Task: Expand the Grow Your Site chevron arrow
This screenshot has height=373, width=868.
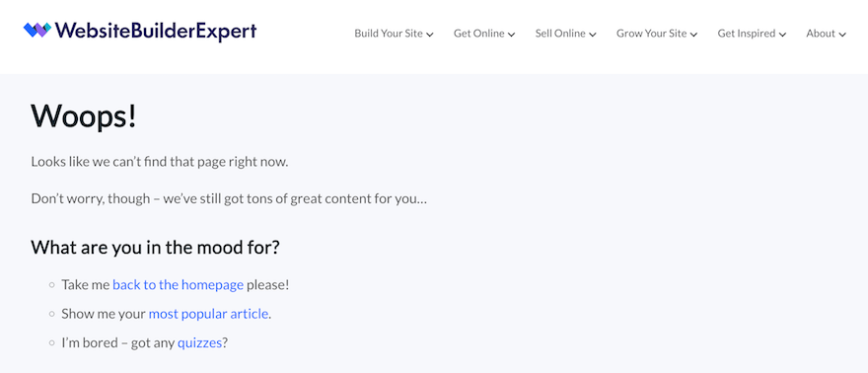Action: click(694, 35)
